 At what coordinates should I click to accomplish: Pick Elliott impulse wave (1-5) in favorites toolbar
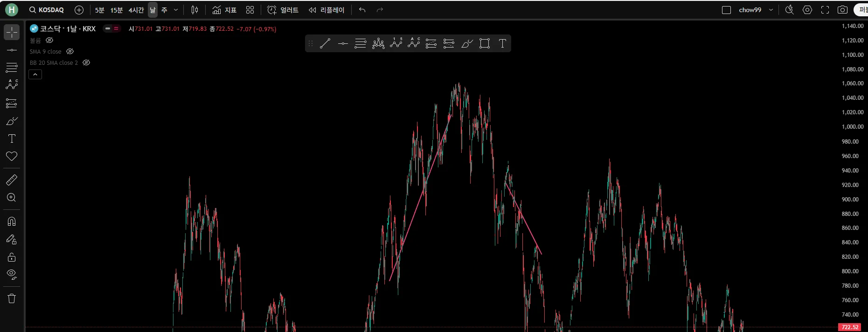point(396,43)
